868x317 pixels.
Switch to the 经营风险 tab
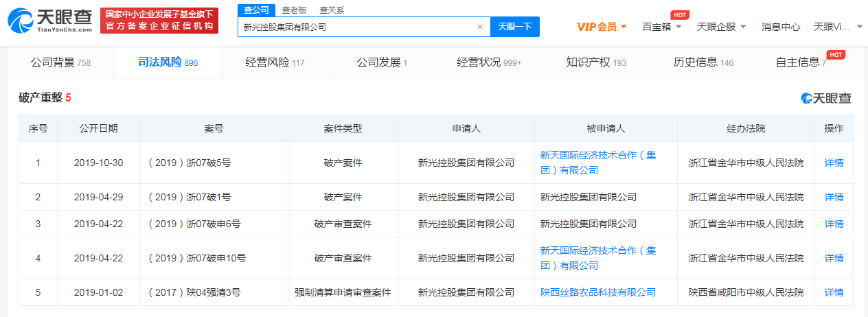tap(275, 62)
